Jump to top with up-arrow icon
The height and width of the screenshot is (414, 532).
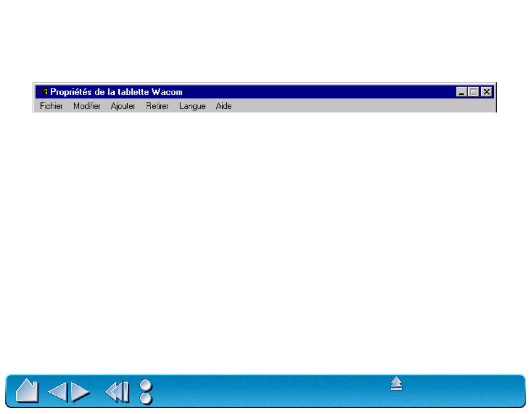(x=396, y=383)
